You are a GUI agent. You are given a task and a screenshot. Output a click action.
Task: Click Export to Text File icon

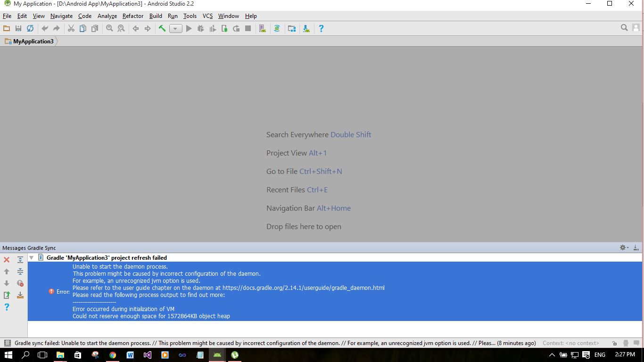pos(7,295)
